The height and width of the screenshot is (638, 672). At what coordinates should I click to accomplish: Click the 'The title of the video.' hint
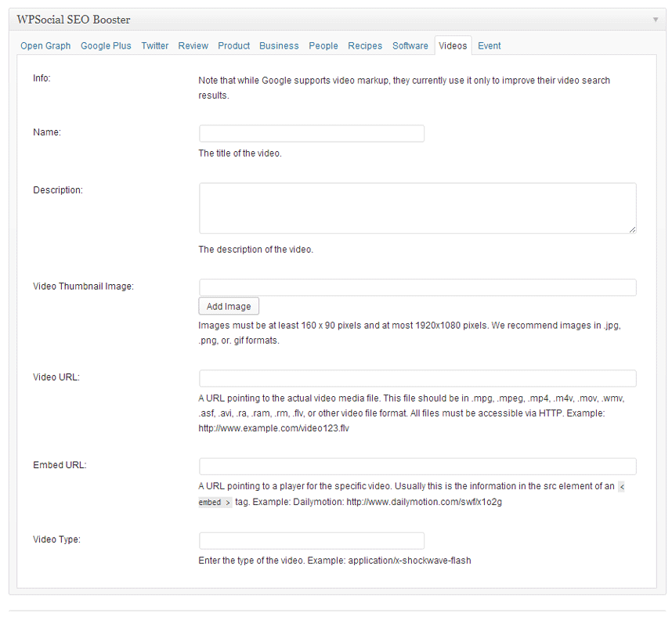(x=240, y=153)
